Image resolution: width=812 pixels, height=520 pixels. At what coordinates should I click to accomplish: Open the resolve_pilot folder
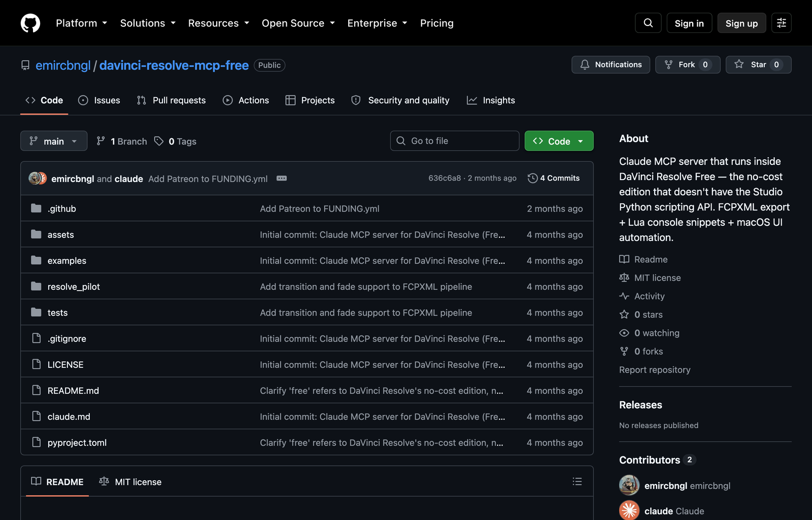click(74, 287)
